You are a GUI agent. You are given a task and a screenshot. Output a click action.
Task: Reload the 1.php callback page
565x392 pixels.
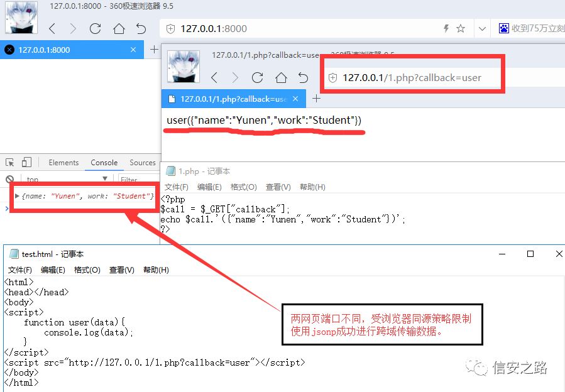click(x=257, y=77)
